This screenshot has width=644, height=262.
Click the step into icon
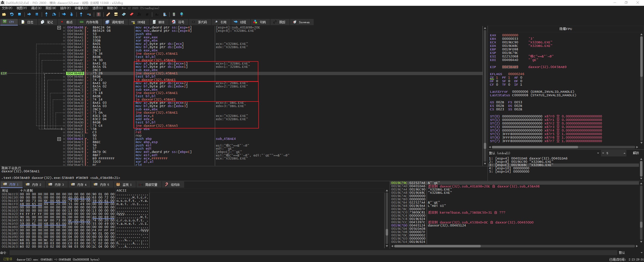point(46,14)
